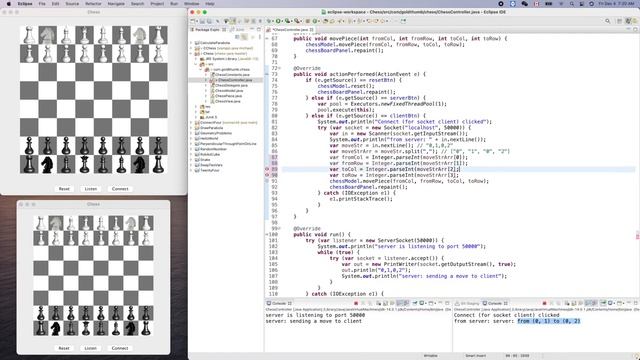Collapse the Chess project tree arrow

[x=191, y=53]
